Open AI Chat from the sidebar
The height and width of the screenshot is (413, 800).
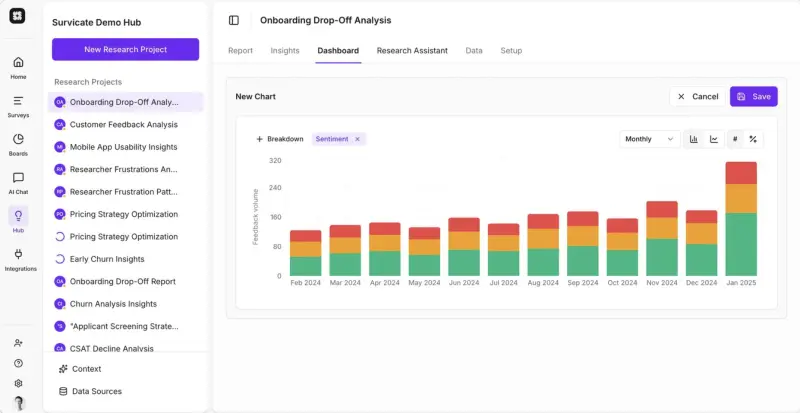18,183
